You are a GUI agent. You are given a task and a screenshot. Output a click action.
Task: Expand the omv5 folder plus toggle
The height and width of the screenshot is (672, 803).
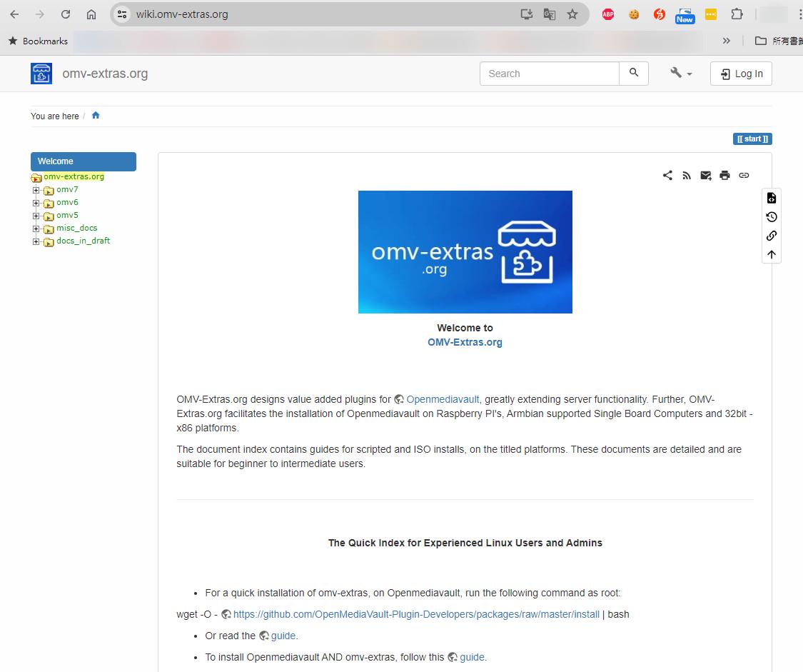pyautogui.click(x=36, y=216)
